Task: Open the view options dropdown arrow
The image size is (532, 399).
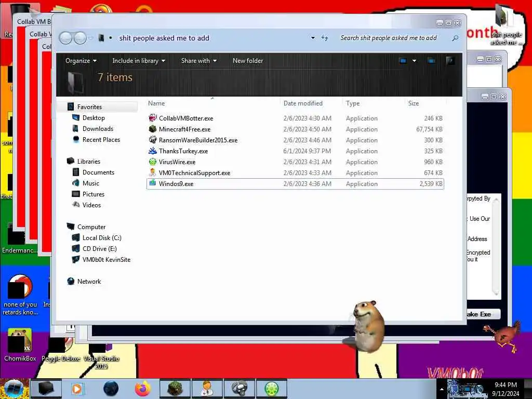Action: tap(414, 61)
